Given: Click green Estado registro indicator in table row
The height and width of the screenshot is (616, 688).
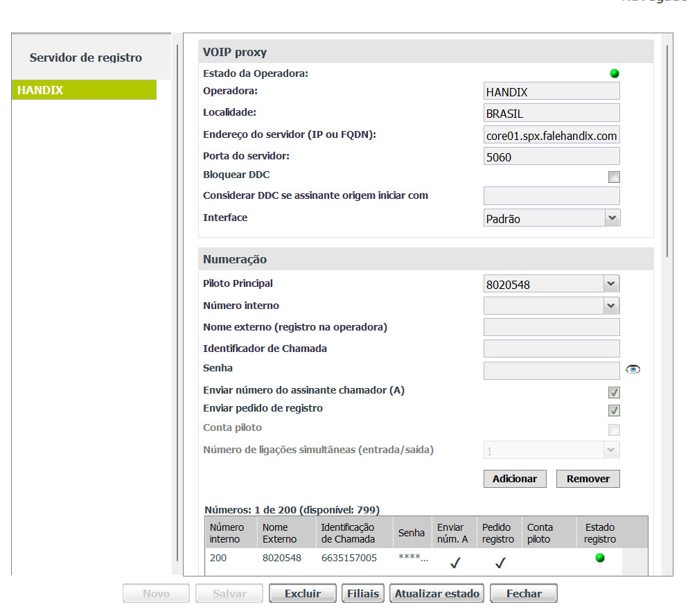Looking at the screenshot, I should (600, 558).
